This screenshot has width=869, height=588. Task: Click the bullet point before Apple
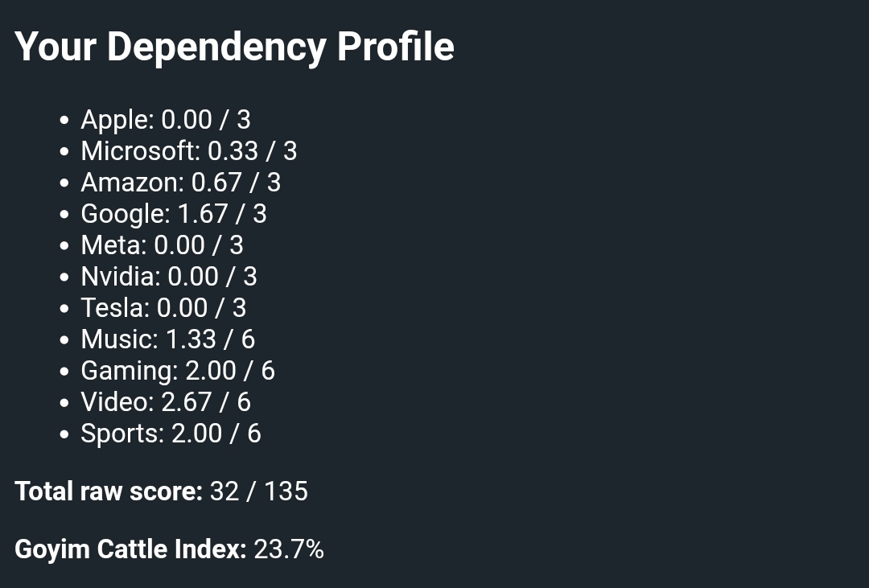pos(64,121)
